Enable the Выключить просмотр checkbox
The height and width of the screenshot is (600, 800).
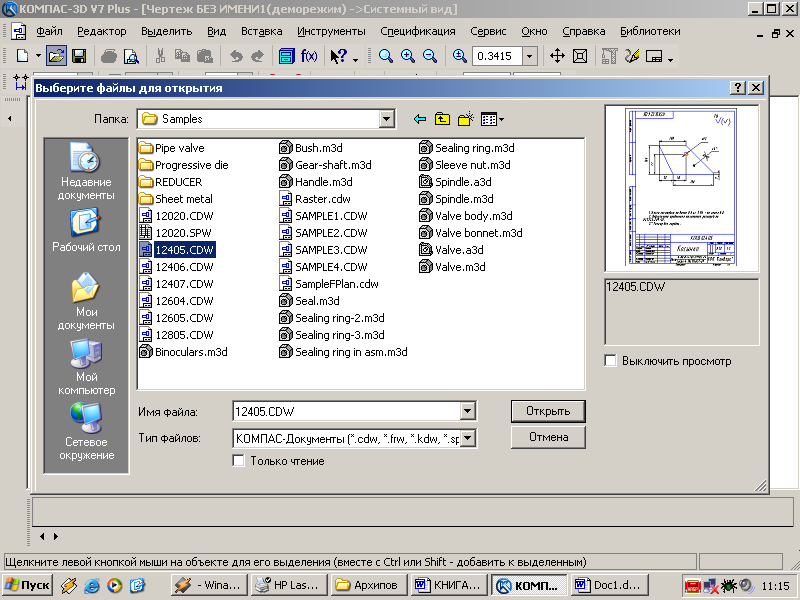click(x=610, y=361)
